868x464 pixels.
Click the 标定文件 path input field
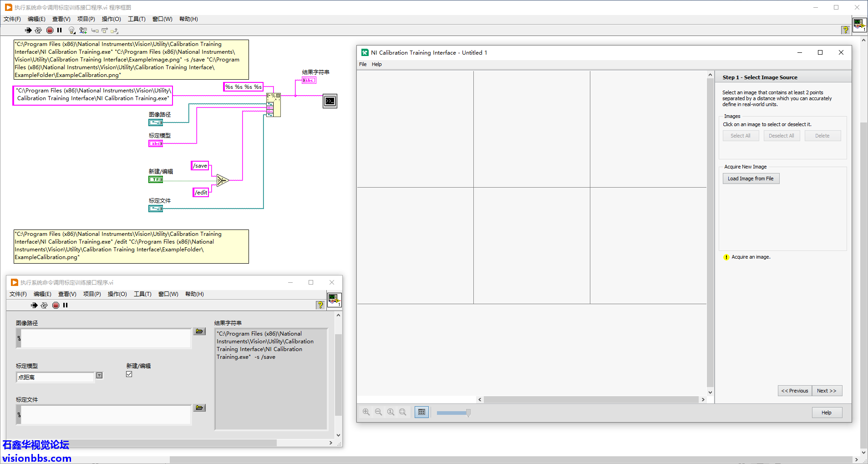106,415
